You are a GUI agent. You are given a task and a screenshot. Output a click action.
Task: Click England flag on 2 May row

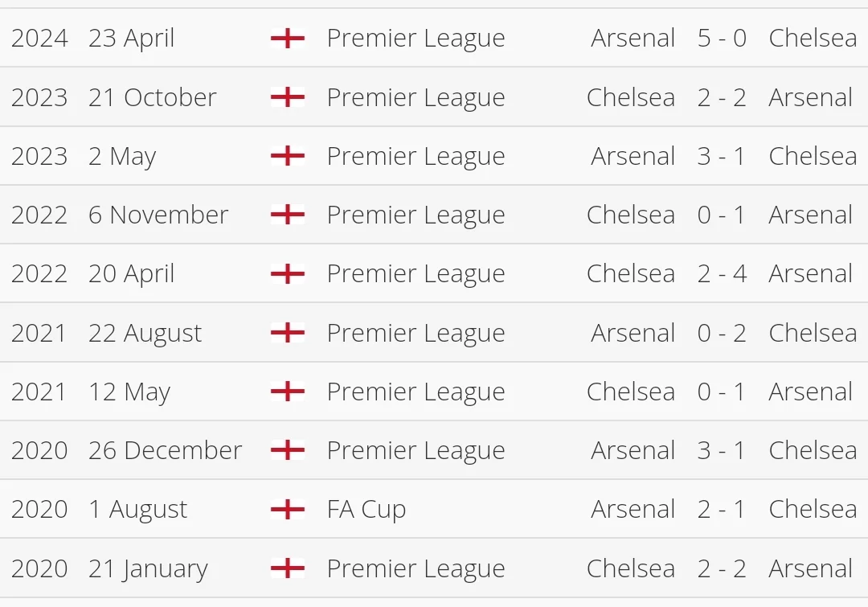[x=288, y=156]
